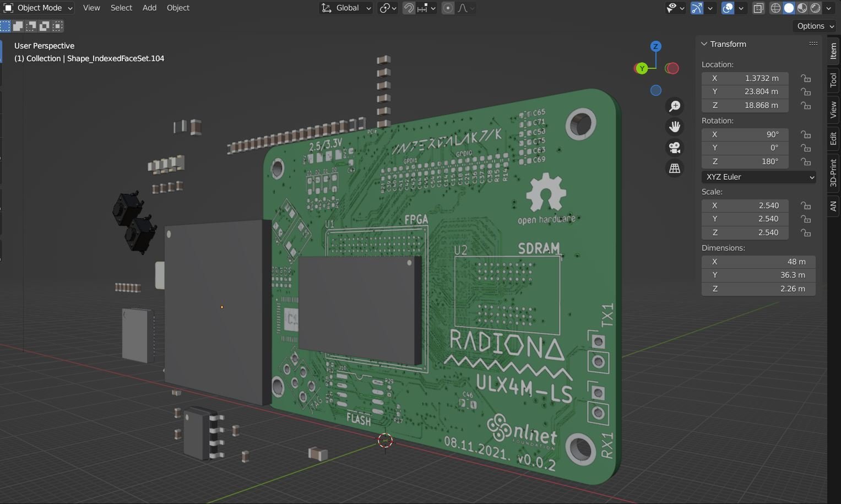Toggle snapping magnet
Image resolution: width=841 pixels, height=504 pixels.
[409, 8]
